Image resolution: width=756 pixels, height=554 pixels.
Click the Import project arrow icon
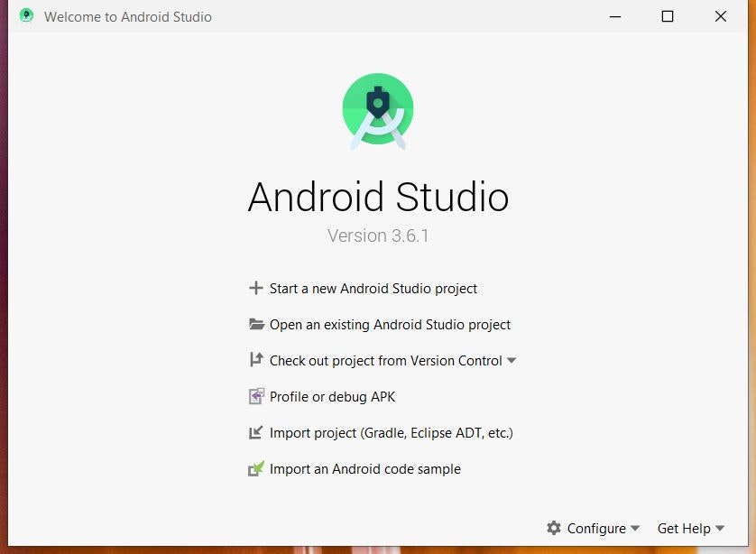pos(255,432)
